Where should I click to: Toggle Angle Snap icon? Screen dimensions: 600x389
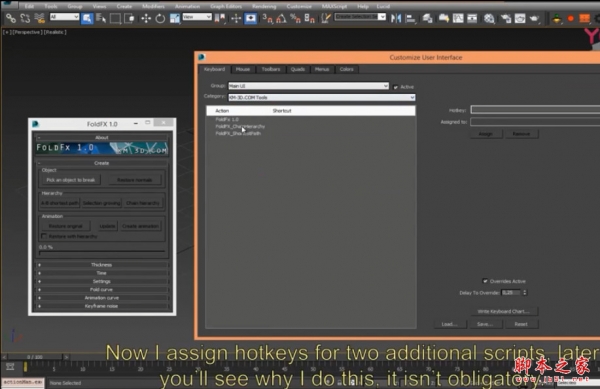click(x=281, y=18)
